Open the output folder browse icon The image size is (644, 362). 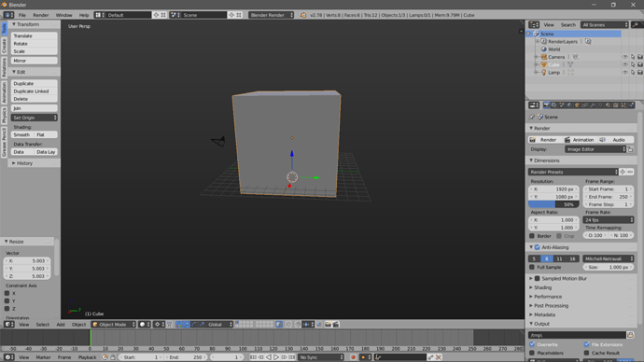pyautogui.click(x=630, y=335)
